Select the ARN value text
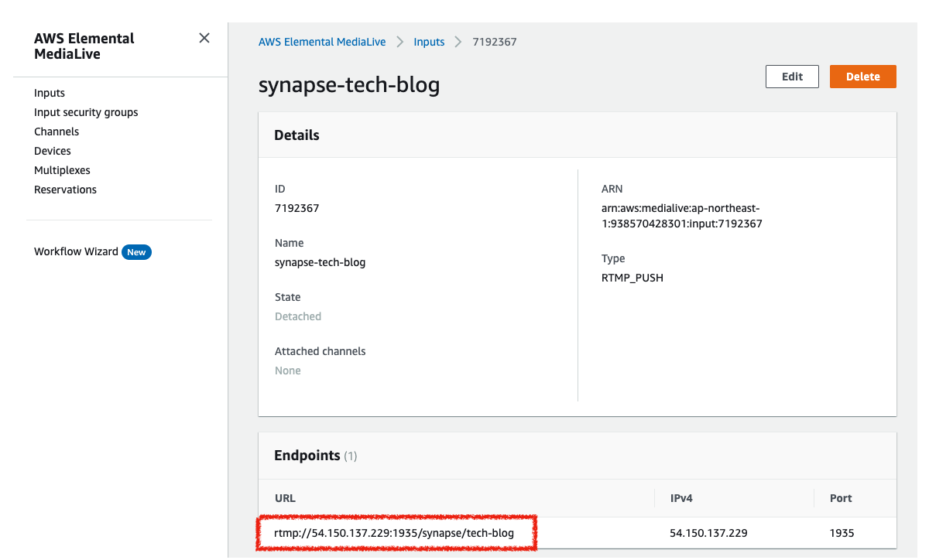Viewport: 929px width, 560px height. (x=682, y=216)
